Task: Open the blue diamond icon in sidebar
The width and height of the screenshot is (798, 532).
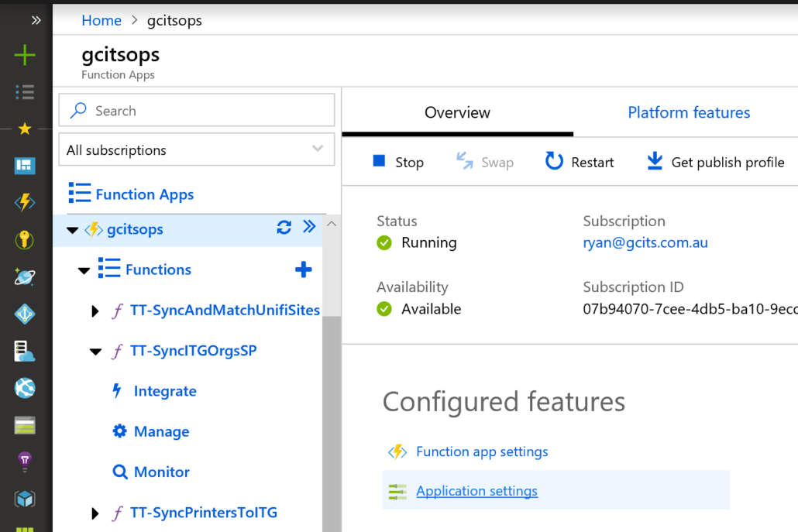Action: [25, 314]
